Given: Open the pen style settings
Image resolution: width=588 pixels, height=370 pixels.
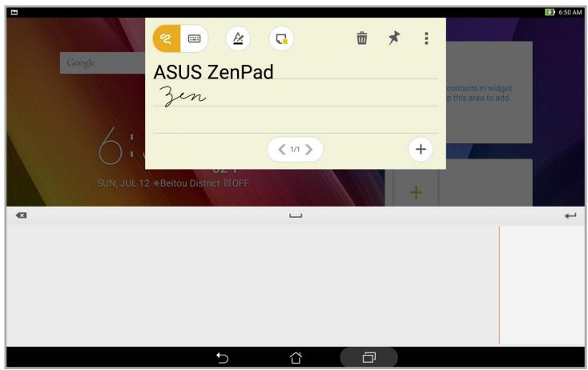Looking at the screenshot, I should click(238, 38).
